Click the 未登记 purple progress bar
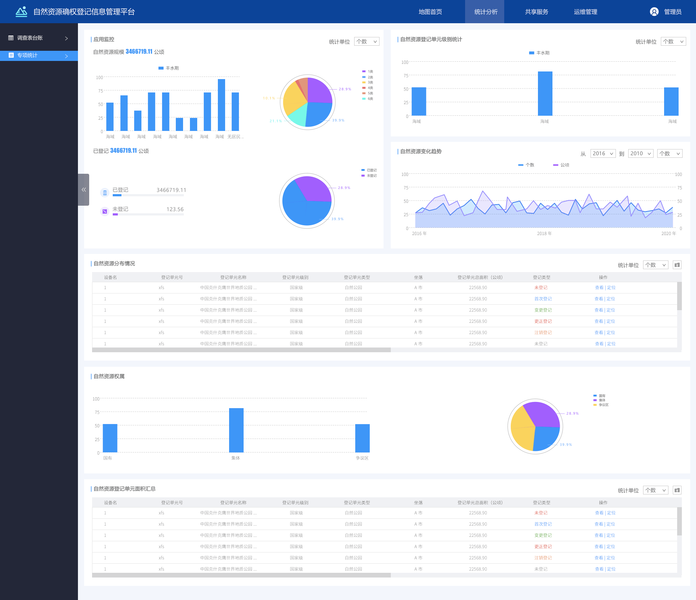 coord(115,214)
